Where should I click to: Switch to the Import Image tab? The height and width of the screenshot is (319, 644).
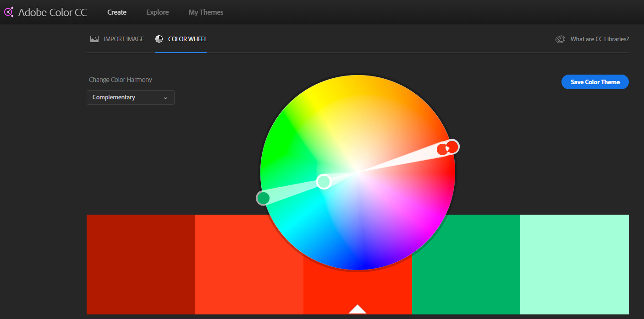[123, 39]
